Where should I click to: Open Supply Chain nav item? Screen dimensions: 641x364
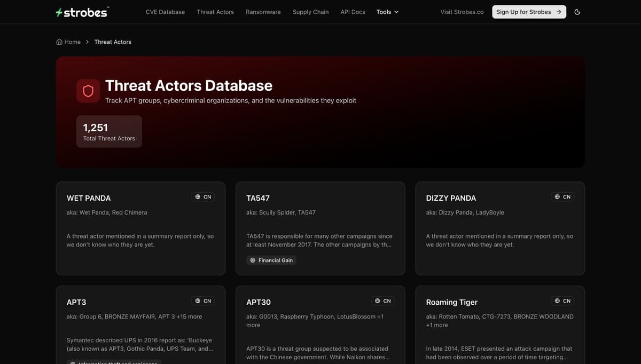pos(310,12)
